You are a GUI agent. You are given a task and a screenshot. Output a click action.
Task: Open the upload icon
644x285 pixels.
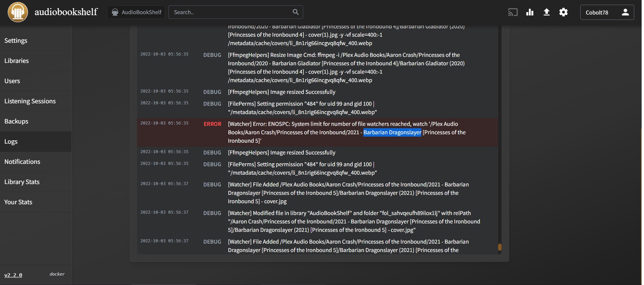tap(547, 12)
